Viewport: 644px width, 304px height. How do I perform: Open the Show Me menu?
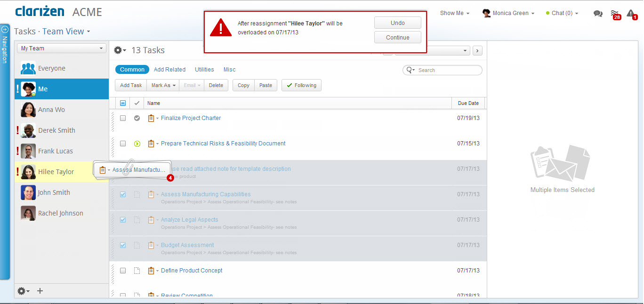coord(454,13)
